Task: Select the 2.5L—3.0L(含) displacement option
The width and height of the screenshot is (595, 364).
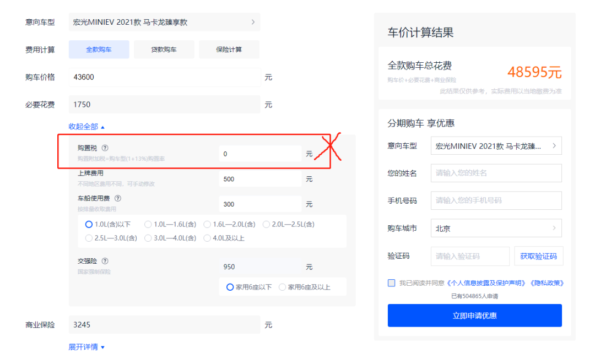Action: tap(111, 238)
